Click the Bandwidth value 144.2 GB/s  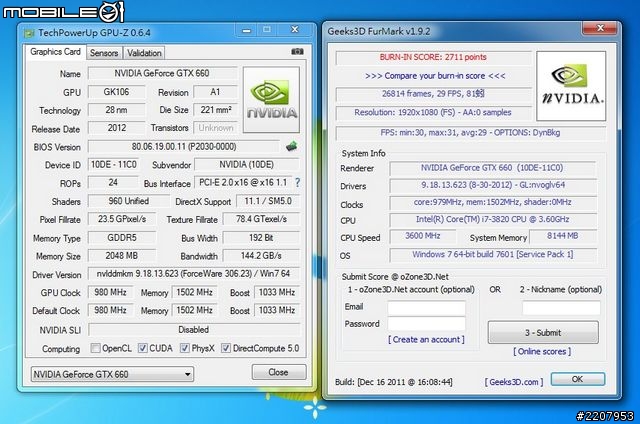[261, 256]
